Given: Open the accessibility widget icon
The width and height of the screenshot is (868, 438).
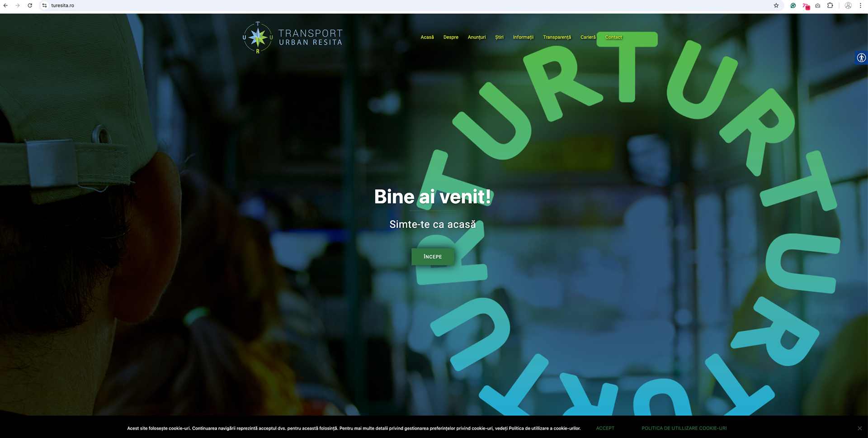Looking at the screenshot, I should [861, 57].
